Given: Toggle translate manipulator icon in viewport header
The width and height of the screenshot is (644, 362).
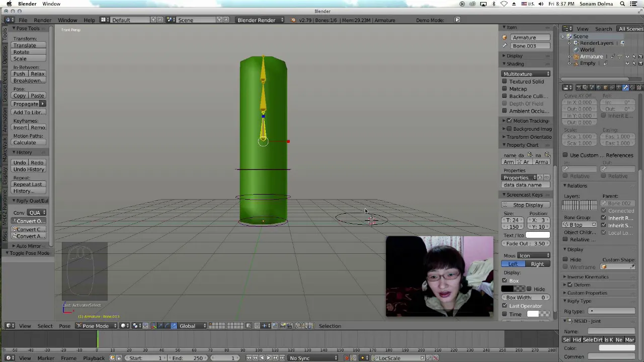Looking at the screenshot, I should [x=160, y=326].
